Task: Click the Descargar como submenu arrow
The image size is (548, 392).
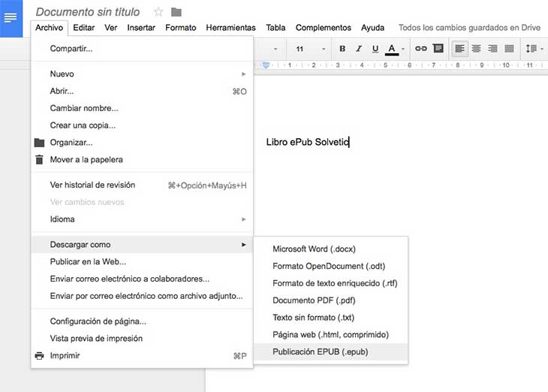Action: pyautogui.click(x=243, y=245)
